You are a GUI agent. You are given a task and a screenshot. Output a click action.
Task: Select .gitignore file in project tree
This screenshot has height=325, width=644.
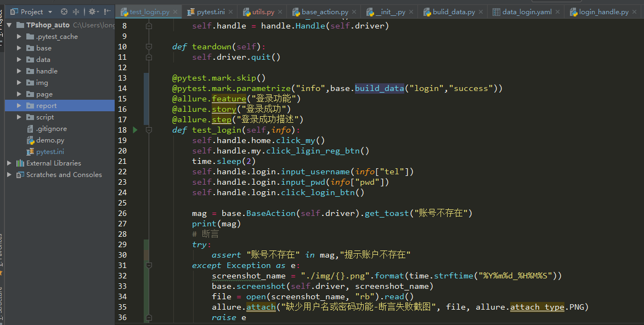pos(52,128)
